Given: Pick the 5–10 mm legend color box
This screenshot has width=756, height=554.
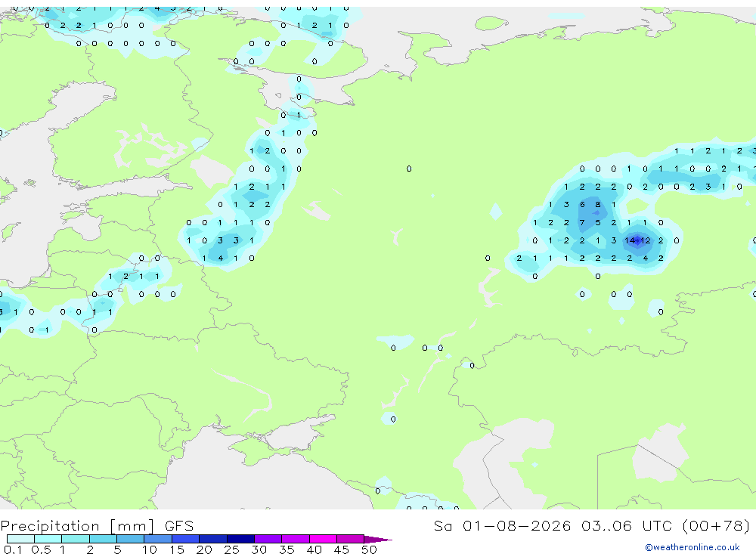Looking at the screenshot, I should pyautogui.click(x=130, y=539).
